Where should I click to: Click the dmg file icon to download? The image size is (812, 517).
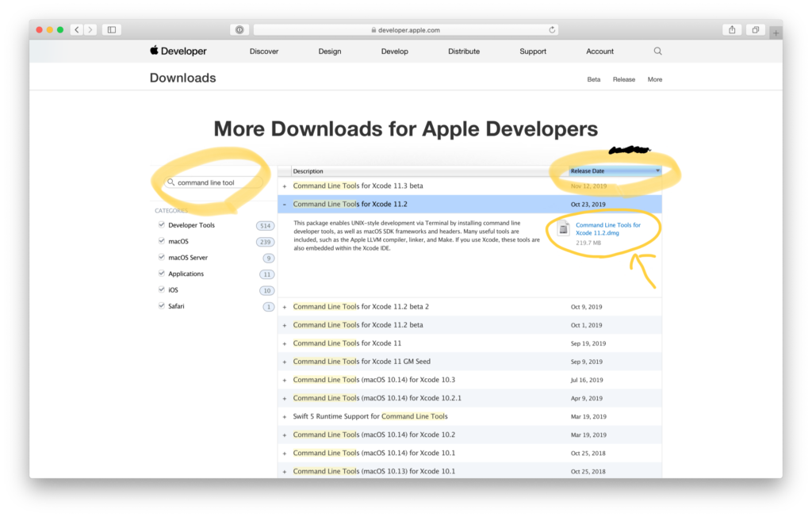click(x=563, y=229)
